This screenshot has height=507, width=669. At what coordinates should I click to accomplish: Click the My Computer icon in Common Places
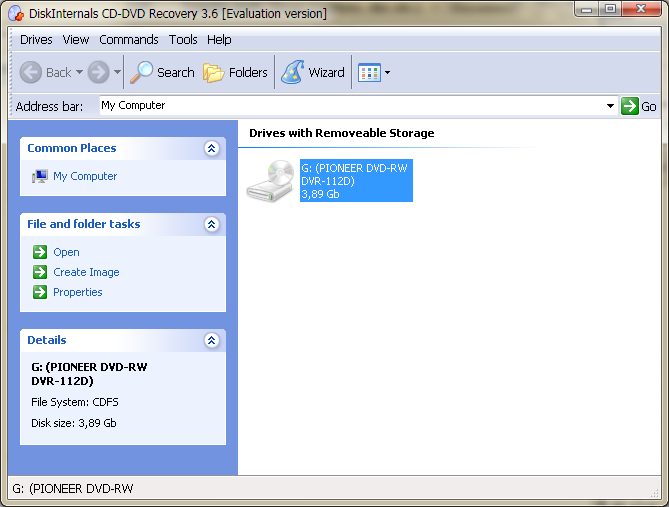[x=40, y=176]
